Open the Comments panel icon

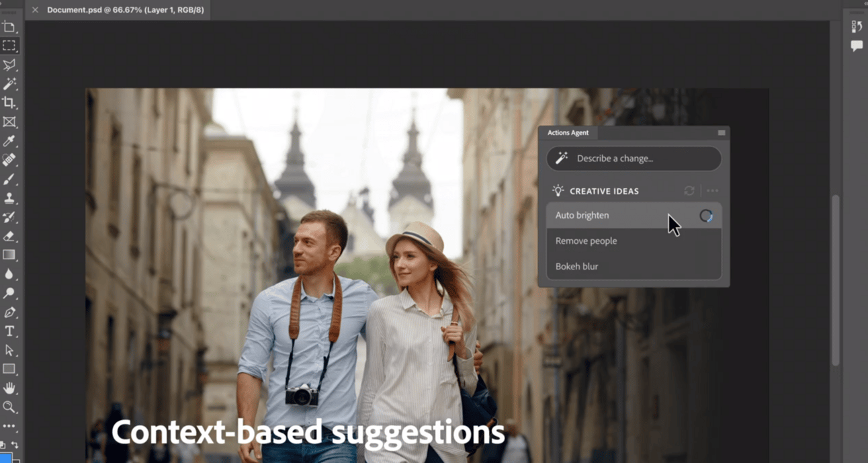tap(857, 46)
